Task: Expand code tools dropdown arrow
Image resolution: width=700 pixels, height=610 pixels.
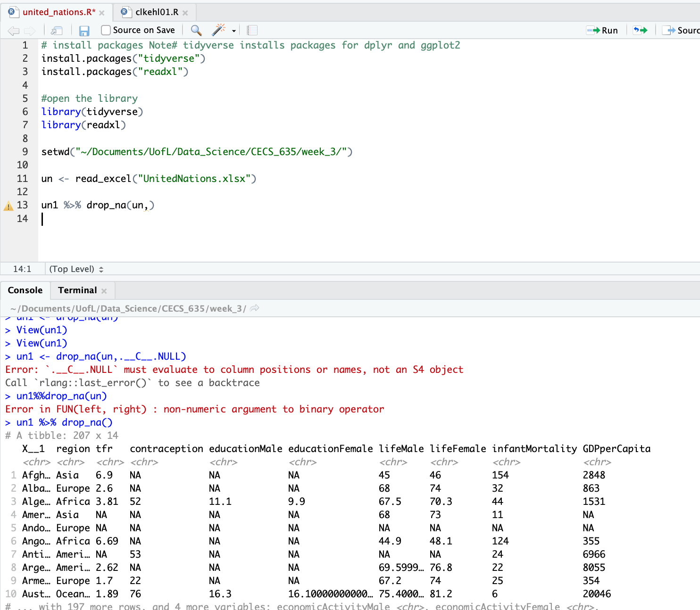Action: point(234,31)
